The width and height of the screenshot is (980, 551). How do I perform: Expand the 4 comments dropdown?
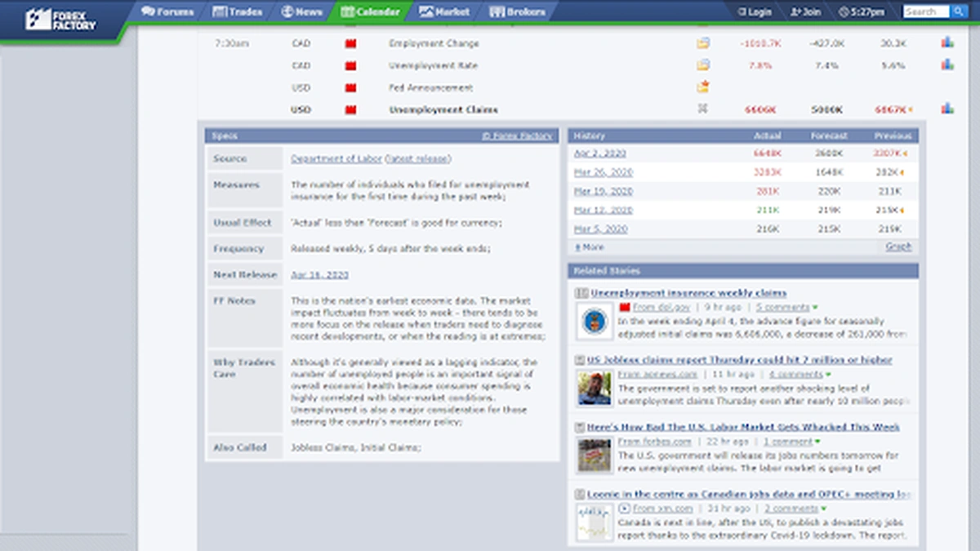pos(800,375)
